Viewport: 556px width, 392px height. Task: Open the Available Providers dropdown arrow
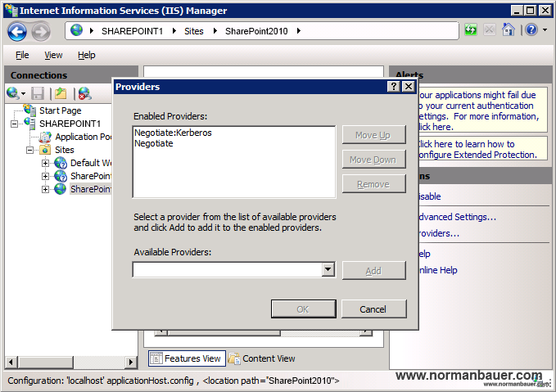tap(328, 269)
